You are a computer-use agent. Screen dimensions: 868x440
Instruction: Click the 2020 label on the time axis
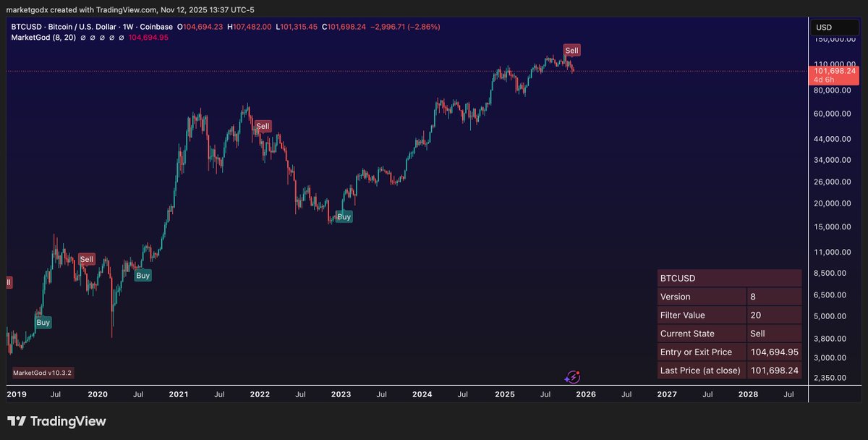(x=97, y=394)
